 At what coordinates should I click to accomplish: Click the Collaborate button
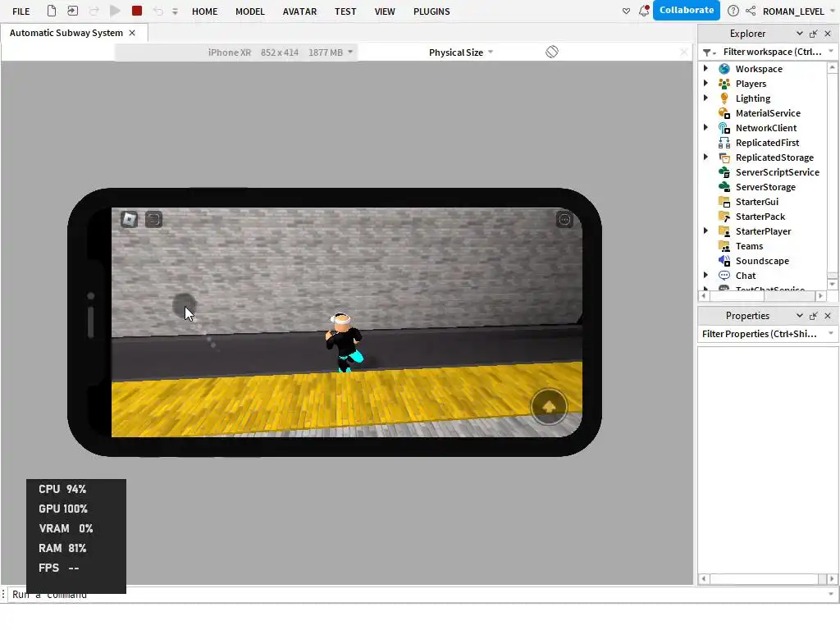pyautogui.click(x=687, y=10)
